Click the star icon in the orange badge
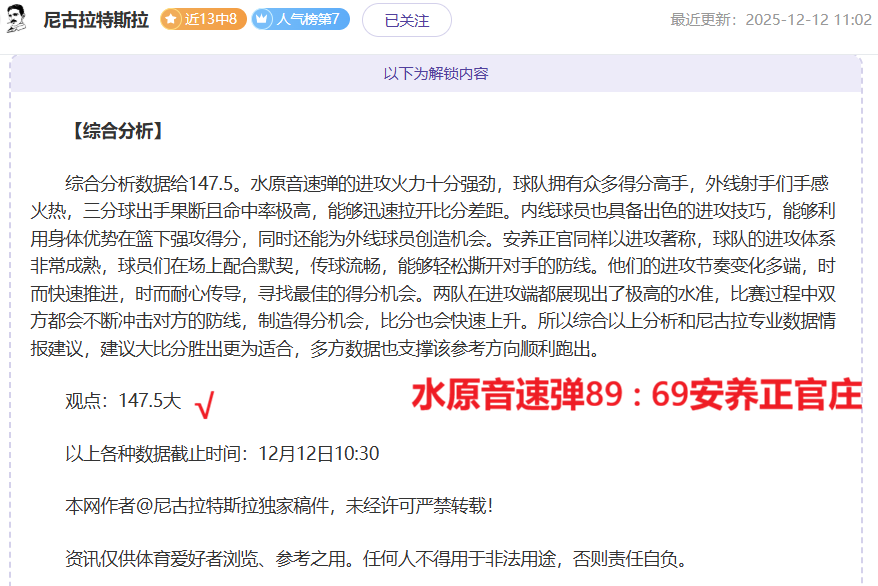The width and height of the screenshot is (878, 586). (x=172, y=19)
